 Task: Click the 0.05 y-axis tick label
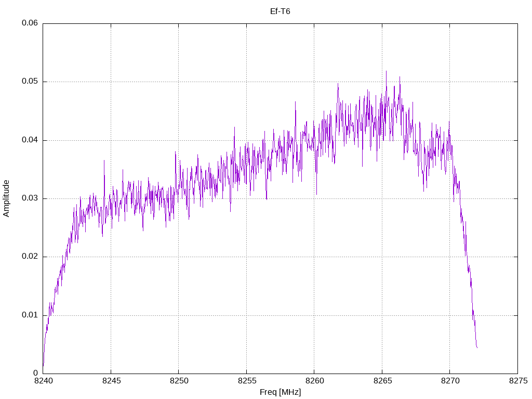(x=30, y=82)
